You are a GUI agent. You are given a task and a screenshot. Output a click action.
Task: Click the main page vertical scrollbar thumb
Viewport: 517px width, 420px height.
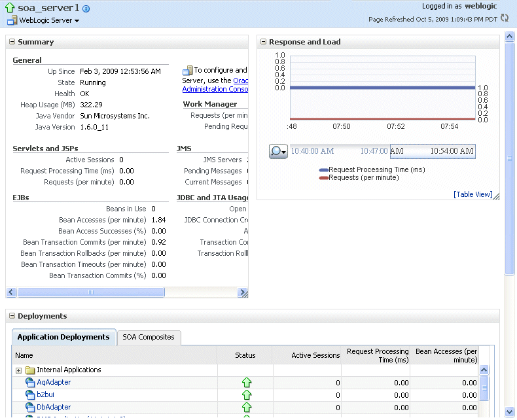point(509,158)
